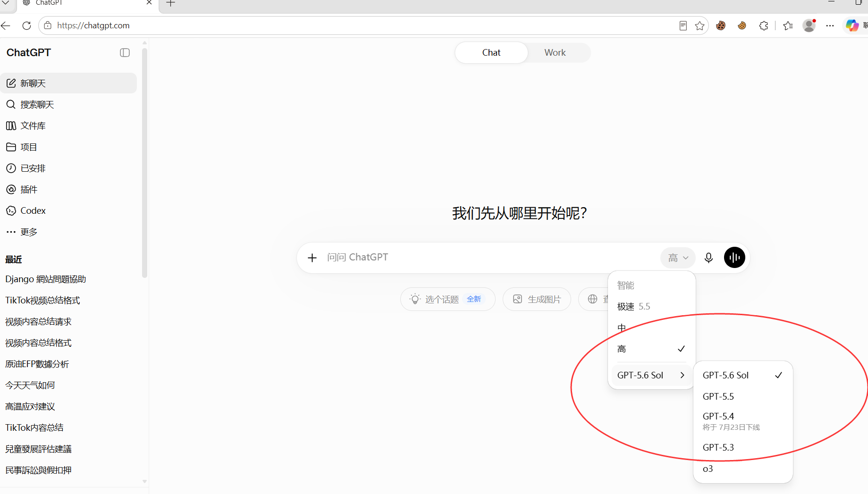
Task: Click the site lock info icon
Action: tap(48, 25)
